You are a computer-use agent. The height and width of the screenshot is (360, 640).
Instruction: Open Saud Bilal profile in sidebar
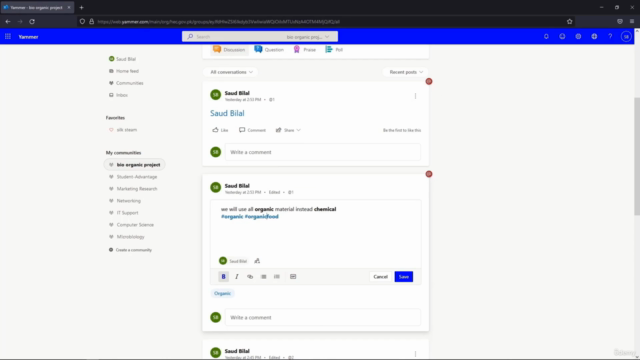tap(125, 59)
